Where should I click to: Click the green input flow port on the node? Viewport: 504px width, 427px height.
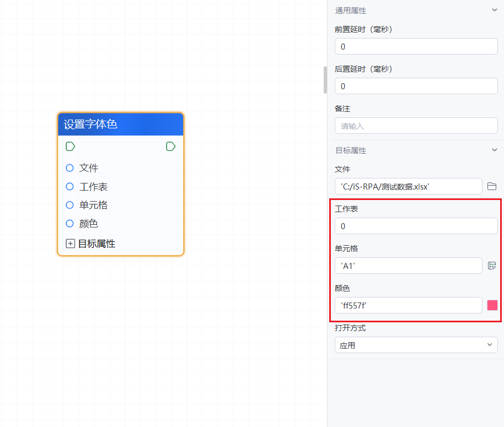pos(70,146)
